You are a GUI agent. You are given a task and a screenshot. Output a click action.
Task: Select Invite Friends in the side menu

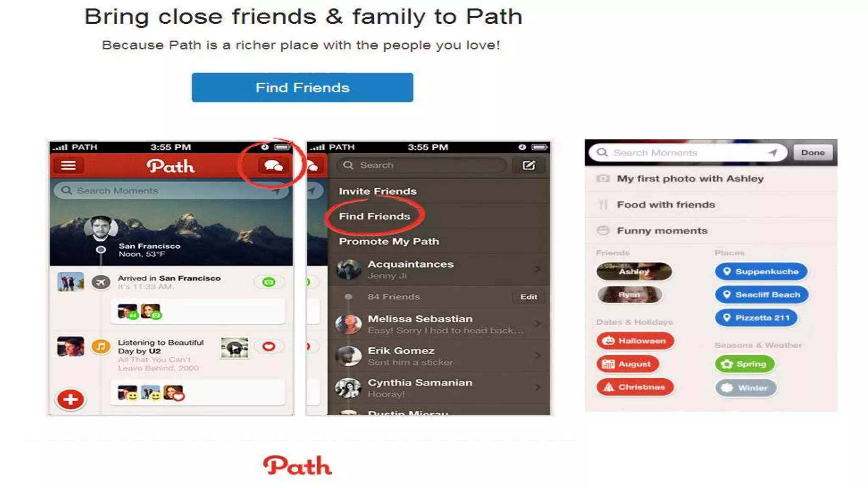pyautogui.click(x=378, y=191)
